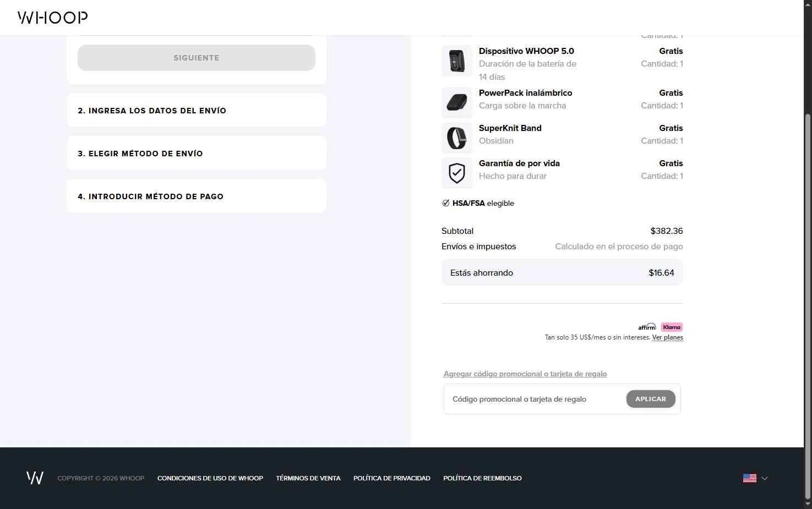Click Hecho para durar description
Viewport: 812px width, 509px height.
pyautogui.click(x=513, y=176)
